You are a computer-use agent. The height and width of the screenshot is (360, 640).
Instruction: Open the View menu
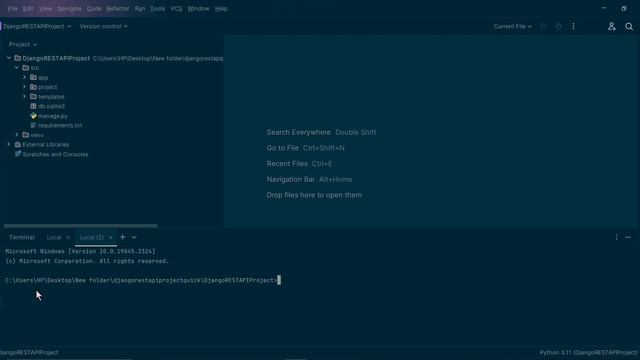click(45, 9)
